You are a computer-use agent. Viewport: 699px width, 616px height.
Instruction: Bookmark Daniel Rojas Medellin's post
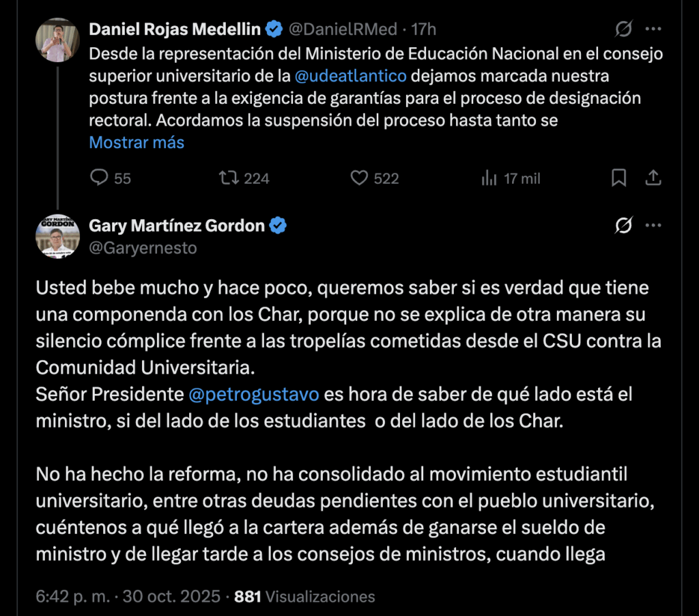[618, 178]
